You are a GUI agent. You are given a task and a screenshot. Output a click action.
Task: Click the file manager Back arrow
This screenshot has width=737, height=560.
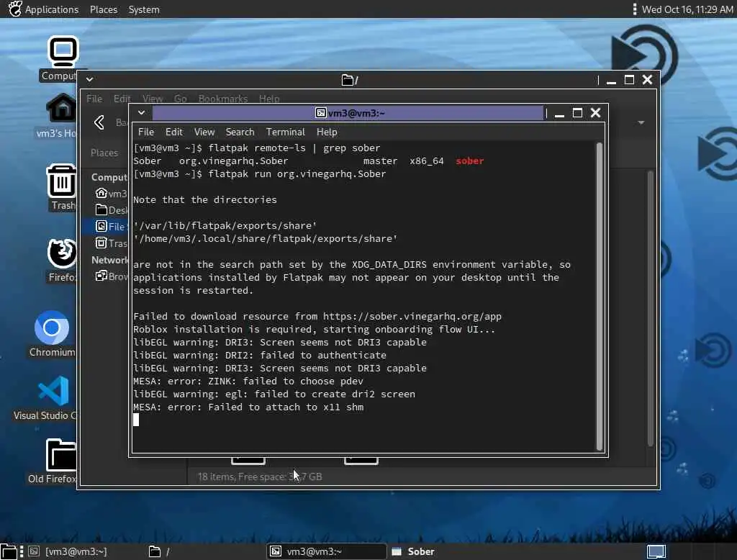tap(99, 122)
